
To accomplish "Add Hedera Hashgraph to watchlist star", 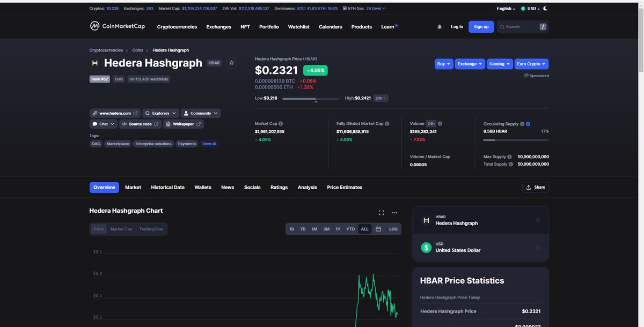I will (232, 63).
